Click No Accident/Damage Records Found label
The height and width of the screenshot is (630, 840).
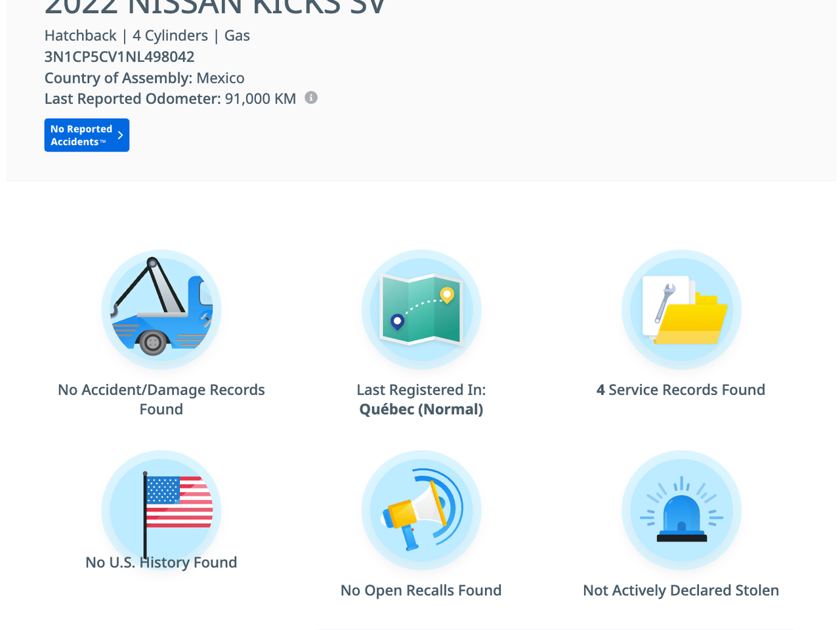(x=161, y=399)
